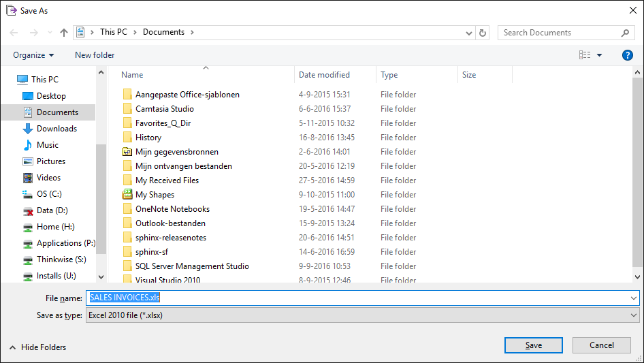Screen dimensions: 644x363
Task: Open the Organize dropdown menu
Action: tap(33, 55)
